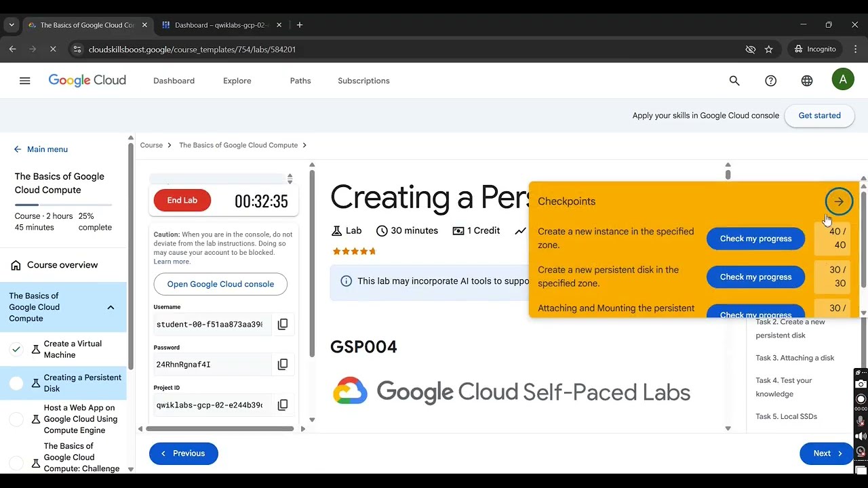Toggle completion circle for Creating a Persistent Disk
Screen dimensions: 868x488
[16, 383]
